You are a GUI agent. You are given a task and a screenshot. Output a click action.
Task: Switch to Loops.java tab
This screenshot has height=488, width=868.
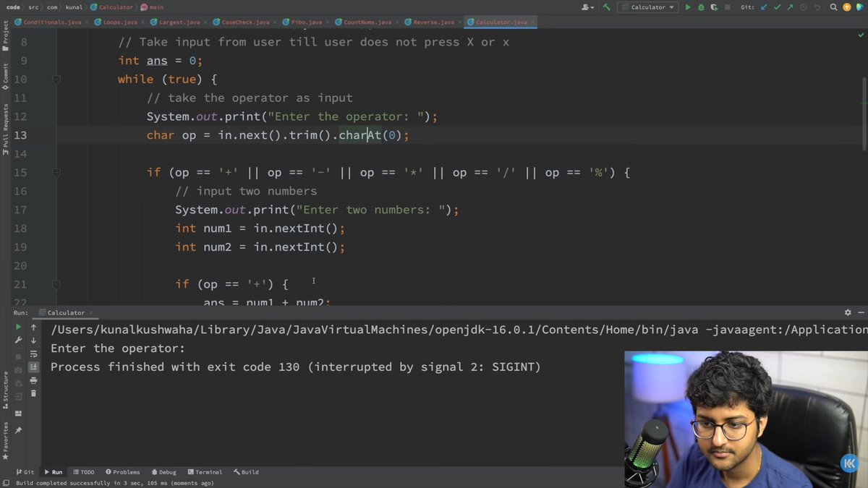click(x=118, y=22)
